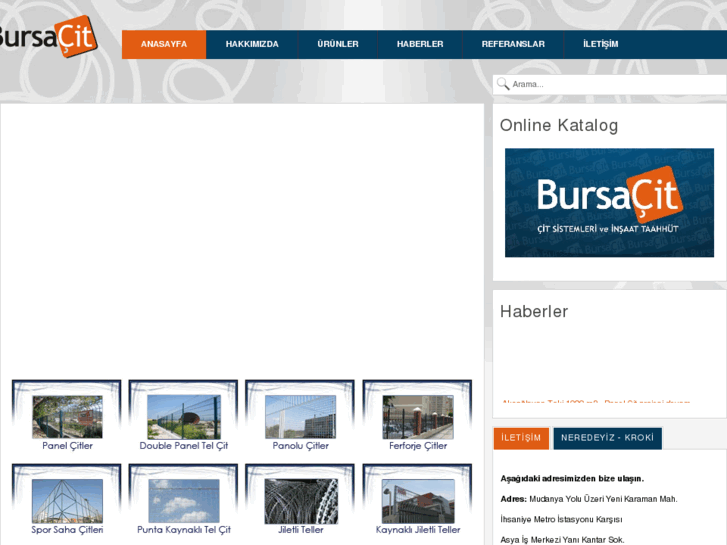Open the Panolu Çitler thumbnail image
Viewport: 727px width, 545px height.
[x=300, y=417]
